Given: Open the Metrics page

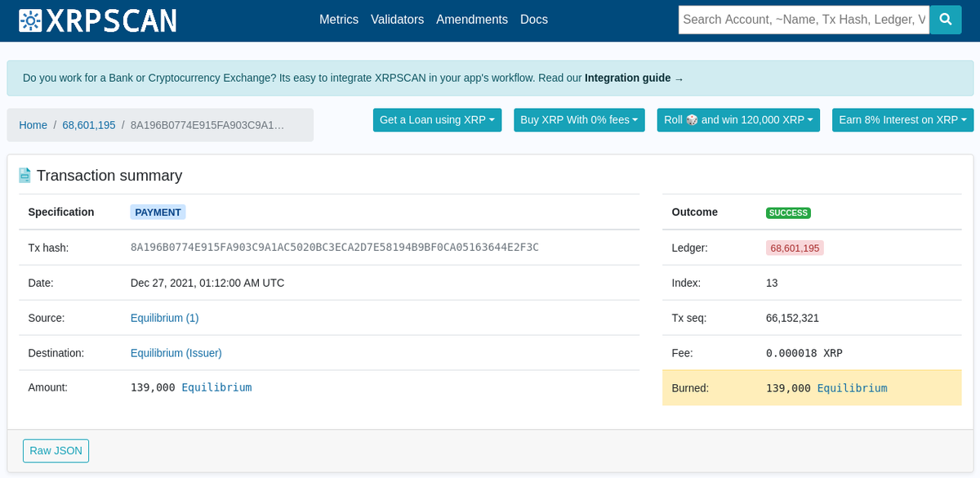Looking at the screenshot, I should [x=339, y=20].
